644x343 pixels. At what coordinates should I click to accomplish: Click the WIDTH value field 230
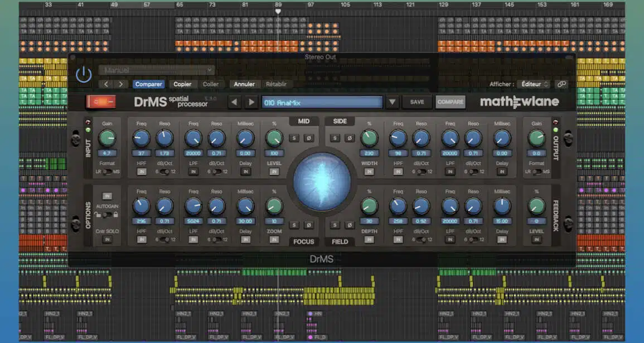point(369,153)
